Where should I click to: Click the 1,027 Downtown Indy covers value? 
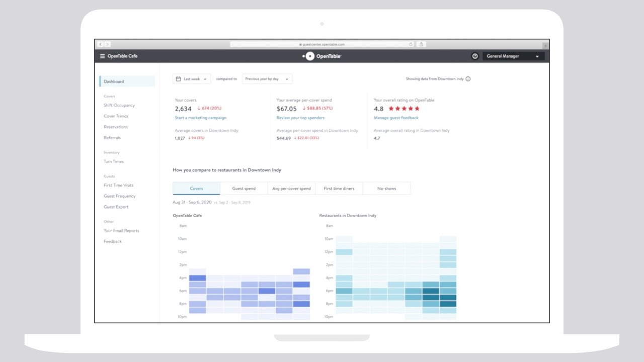coord(180,138)
